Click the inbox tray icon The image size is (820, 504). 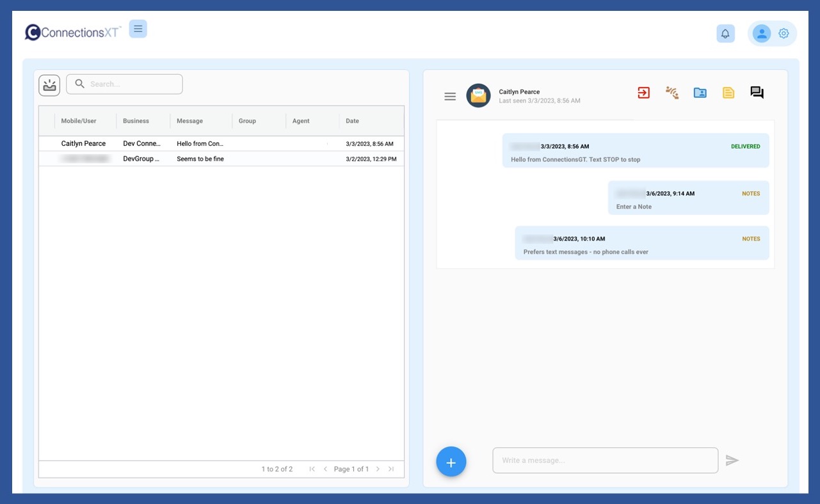click(49, 85)
